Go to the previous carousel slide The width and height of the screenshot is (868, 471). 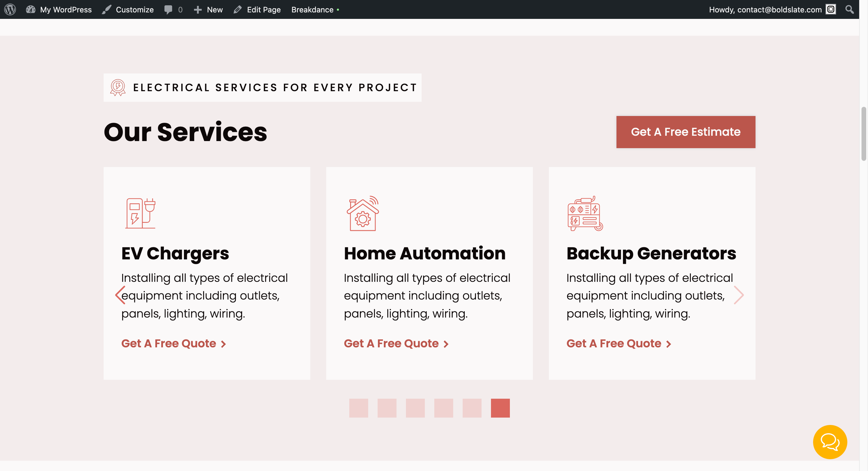coord(120,295)
